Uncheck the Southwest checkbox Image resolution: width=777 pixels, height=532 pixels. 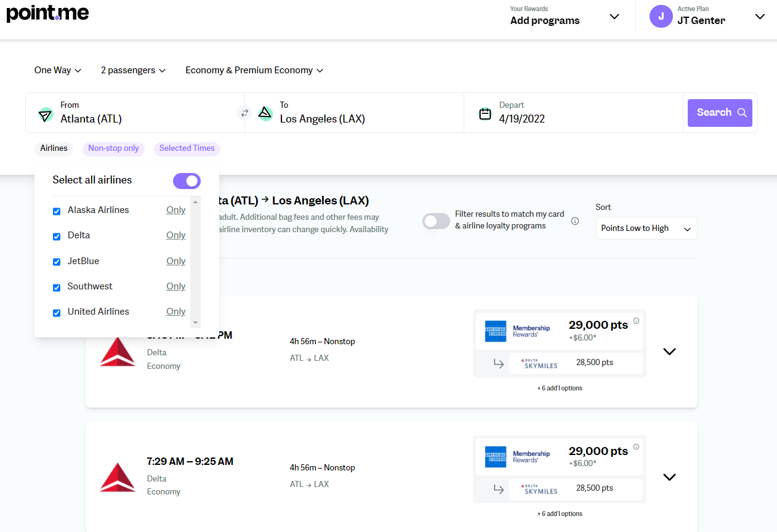pyautogui.click(x=57, y=288)
